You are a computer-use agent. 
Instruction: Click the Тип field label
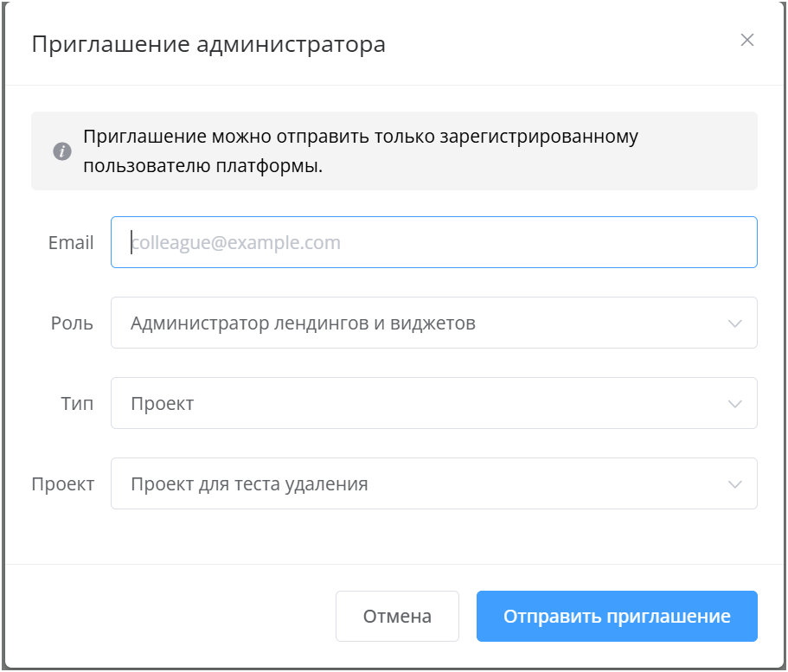[78, 404]
